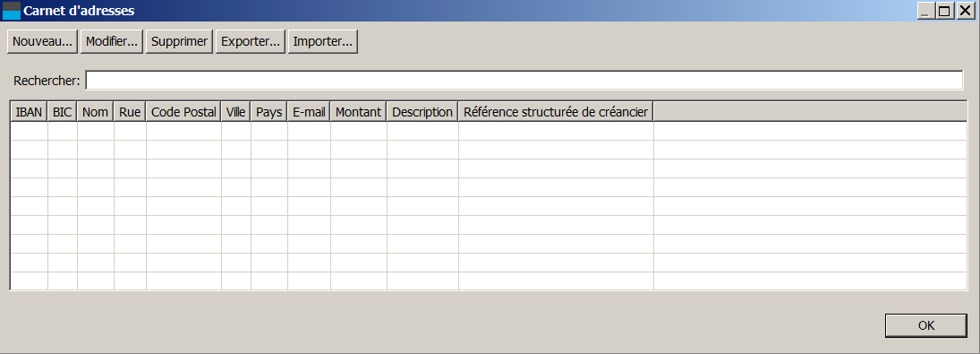Screen dimensions: 980x354
Task: Click the Carnet d'adresses window icon
Action: [12, 11]
